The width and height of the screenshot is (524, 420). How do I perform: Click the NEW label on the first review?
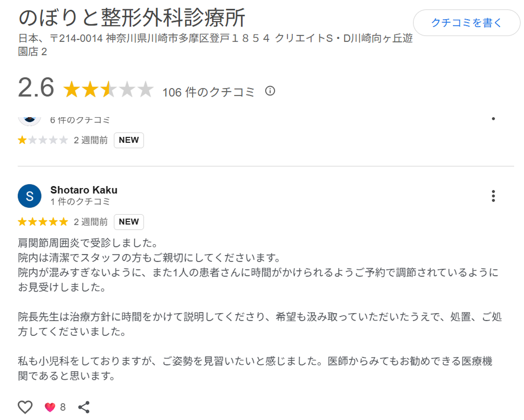click(129, 140)
